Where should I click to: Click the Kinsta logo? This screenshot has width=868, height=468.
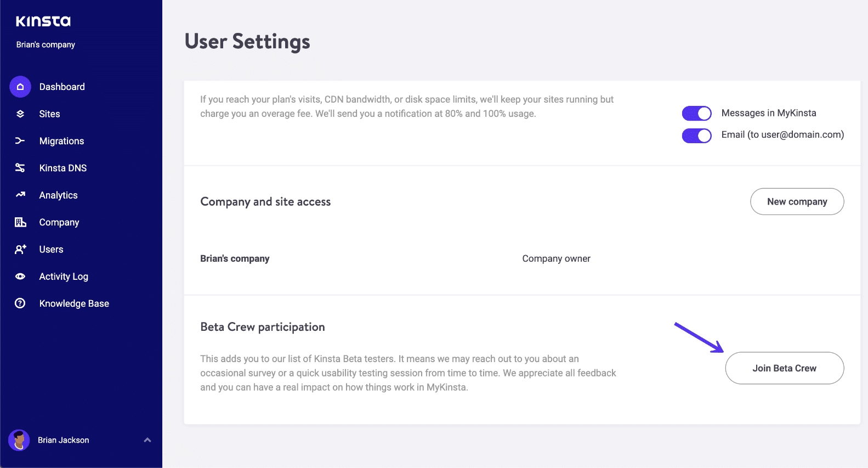(43, 21)
